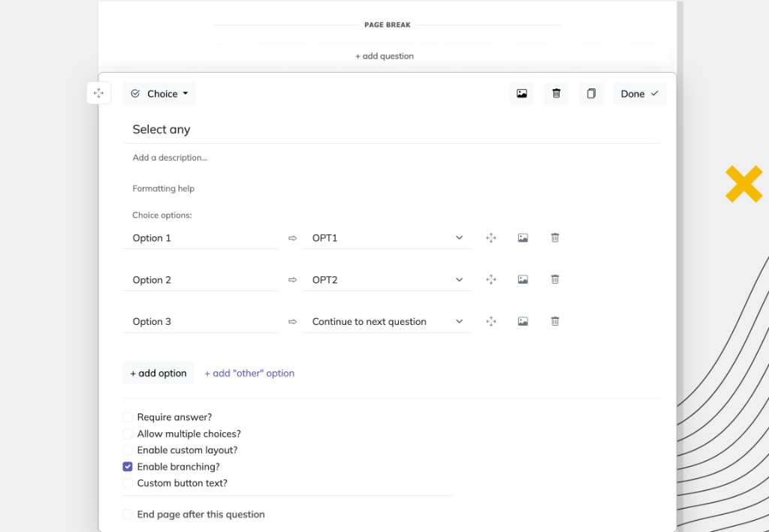Delete Option 2
Image resolution: width=769 pixels, height=532 pixels.
(x=555, y=279)
